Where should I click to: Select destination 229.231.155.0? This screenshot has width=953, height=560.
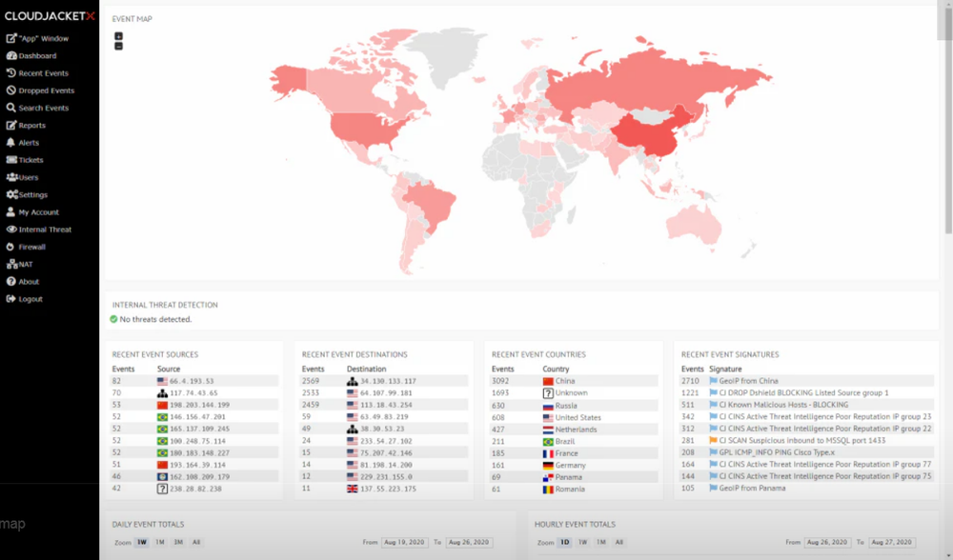click(386, 477)
